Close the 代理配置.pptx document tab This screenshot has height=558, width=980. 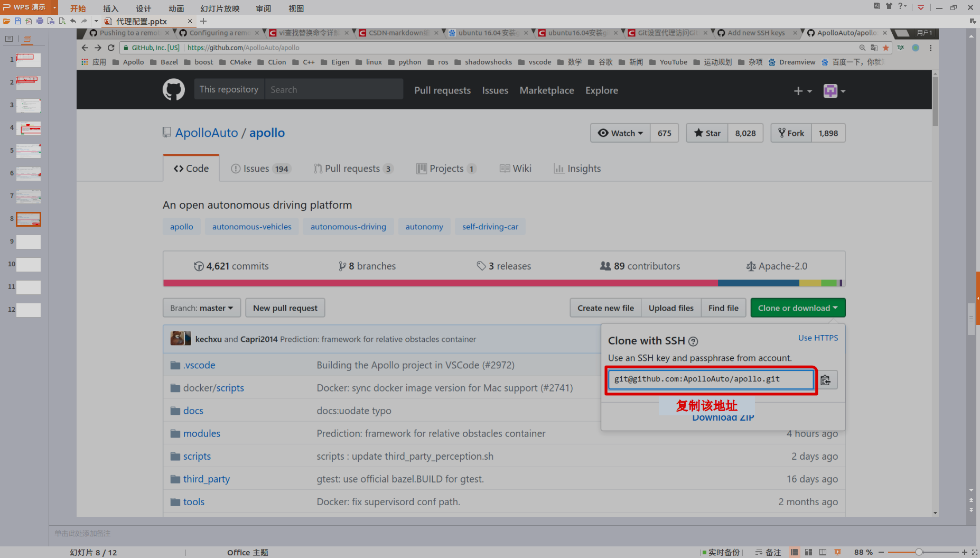[190, 21]
